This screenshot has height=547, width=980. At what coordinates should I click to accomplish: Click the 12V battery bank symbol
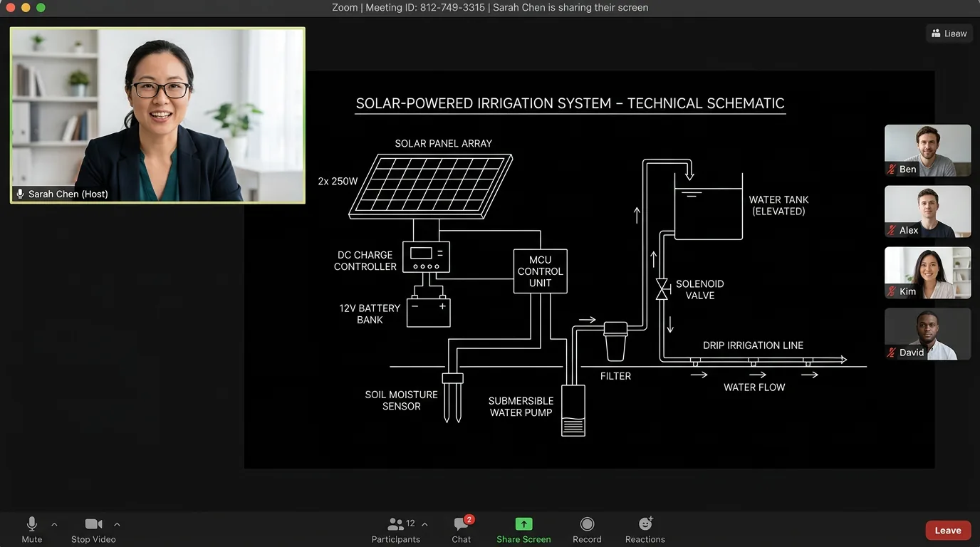pos(428,311)
